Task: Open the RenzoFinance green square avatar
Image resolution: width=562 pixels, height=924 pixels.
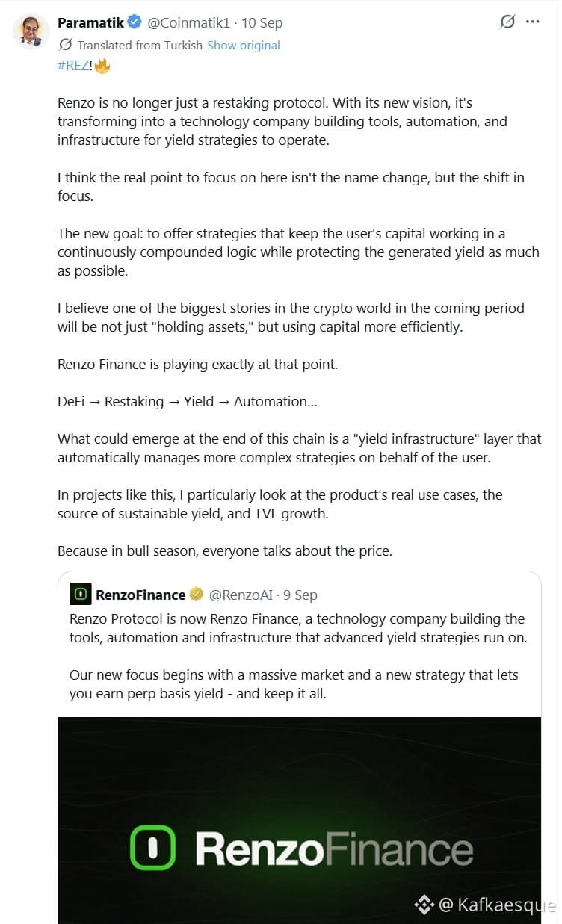Action: pyautogui.click(x=80, y=595)
